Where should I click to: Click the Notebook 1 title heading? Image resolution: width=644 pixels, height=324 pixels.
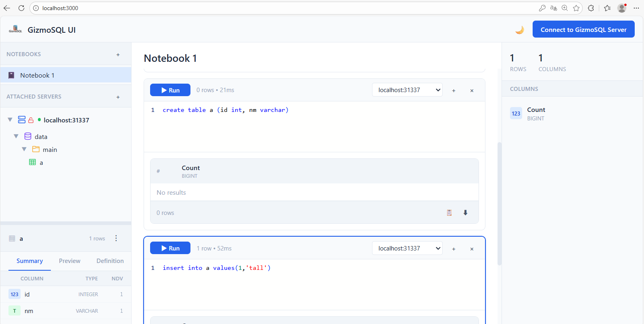click(x=170, y=58)
